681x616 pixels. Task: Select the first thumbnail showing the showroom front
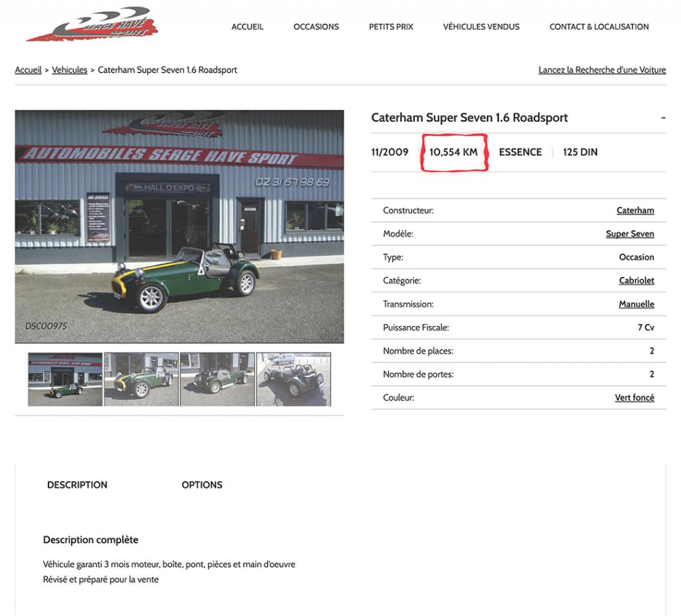(65, 379)
